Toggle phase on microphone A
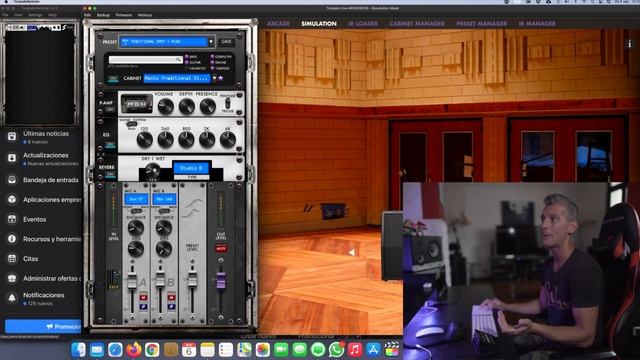 [x=143, y=307]
